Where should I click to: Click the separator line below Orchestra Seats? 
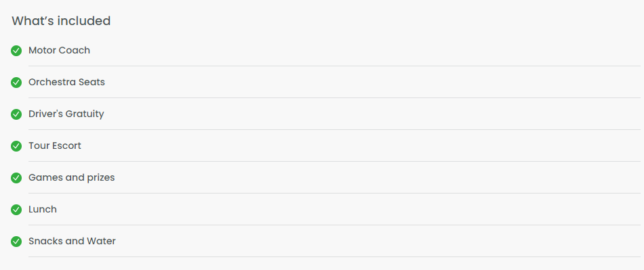pyautogui.click(x=334, y=98)
